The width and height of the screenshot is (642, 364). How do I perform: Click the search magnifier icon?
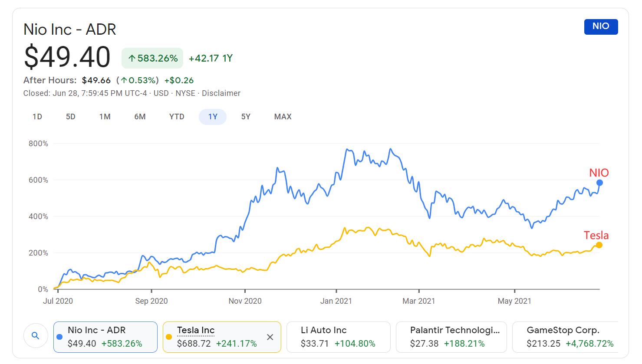pos(36,336)
